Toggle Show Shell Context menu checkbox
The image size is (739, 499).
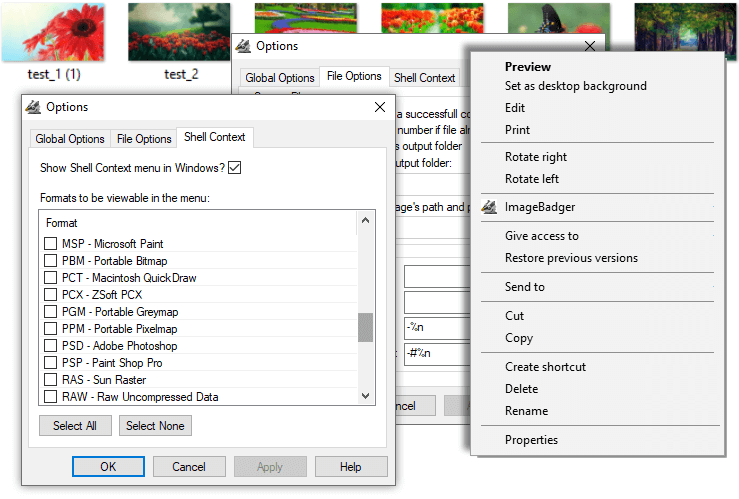235,167
